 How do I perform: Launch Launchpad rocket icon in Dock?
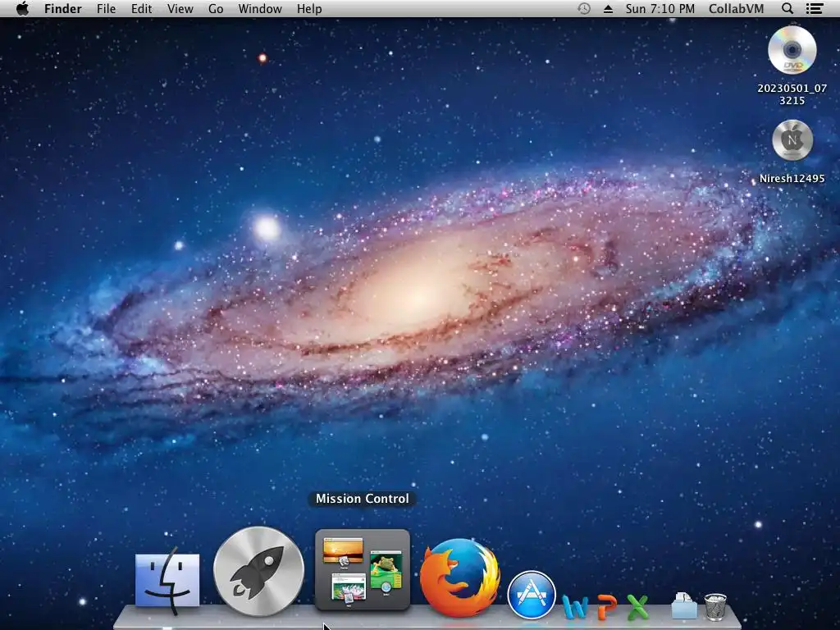(258, 571)
